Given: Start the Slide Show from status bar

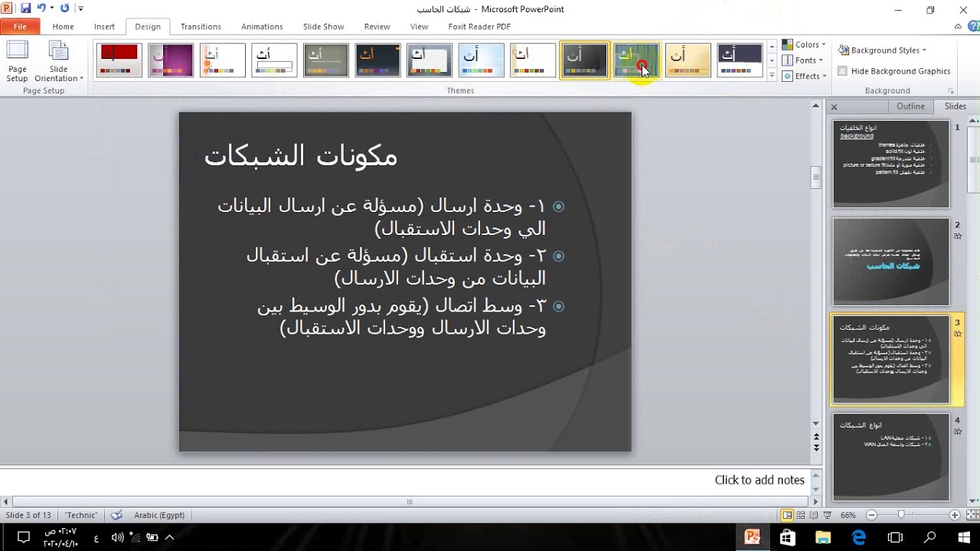Looking at the screenshot, I should click(828, 515).
